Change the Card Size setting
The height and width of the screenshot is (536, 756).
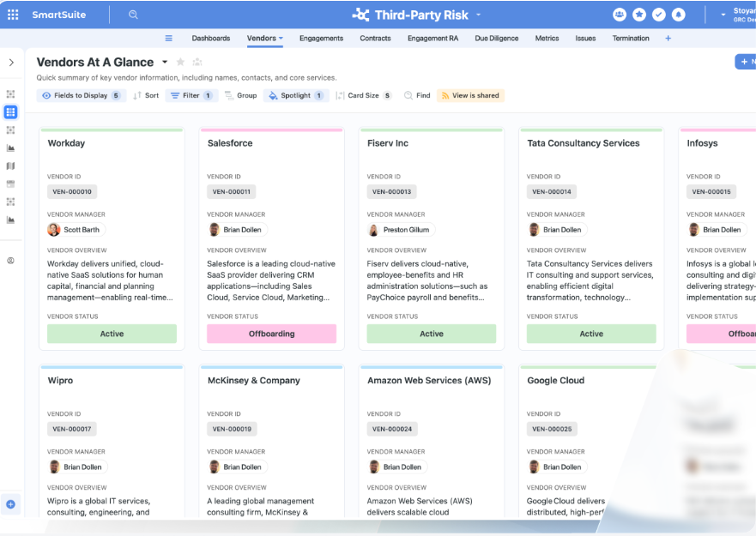point(364,95)
